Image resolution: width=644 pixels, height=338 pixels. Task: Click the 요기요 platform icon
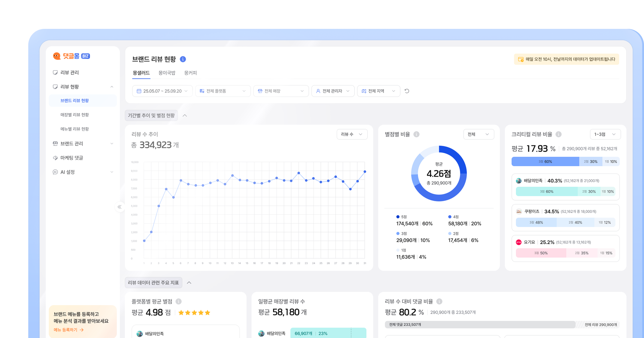point(519,242)
